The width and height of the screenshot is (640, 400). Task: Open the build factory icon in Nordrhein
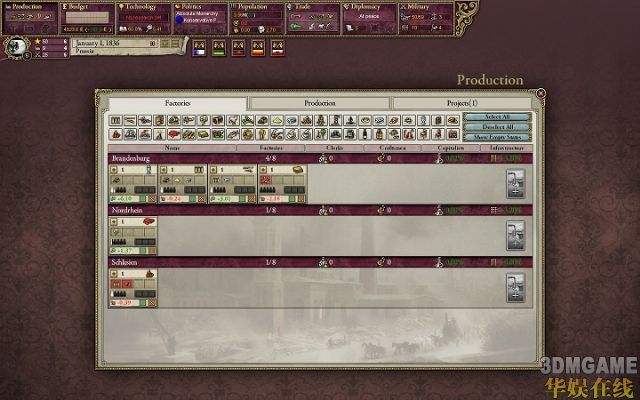click(516, 236)
